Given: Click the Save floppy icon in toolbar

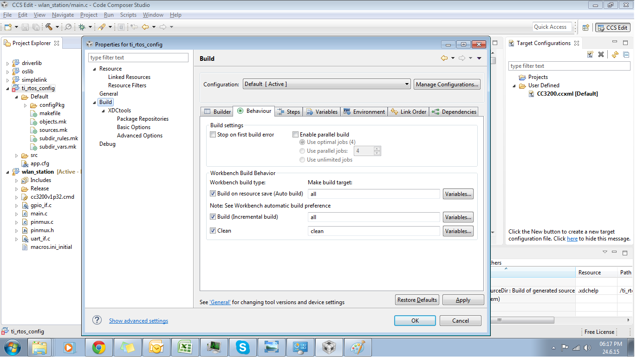Looking at the screenshot, I should (x=25, y=27).
